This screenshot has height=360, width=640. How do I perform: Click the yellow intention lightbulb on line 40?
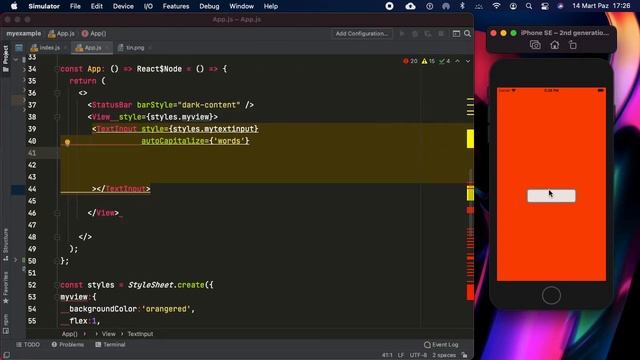pos(67,142)
